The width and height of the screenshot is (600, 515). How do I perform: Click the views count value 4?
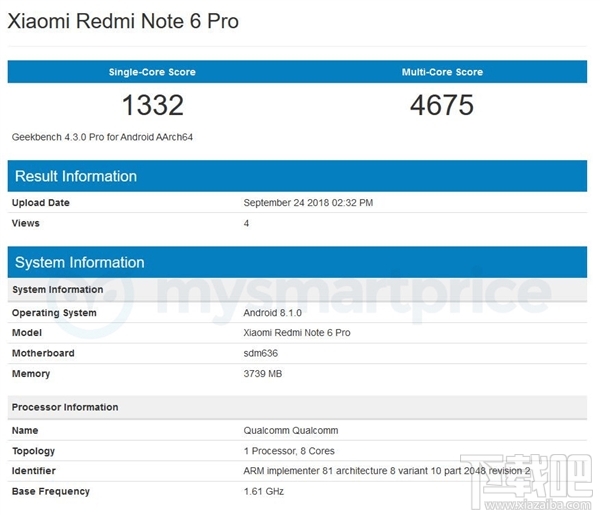click(246, 223)
